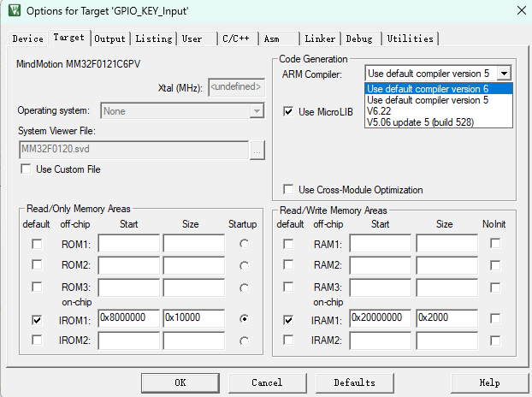532x397 pixels.
Task: Open the Debug tab
Action: (359, 39)
